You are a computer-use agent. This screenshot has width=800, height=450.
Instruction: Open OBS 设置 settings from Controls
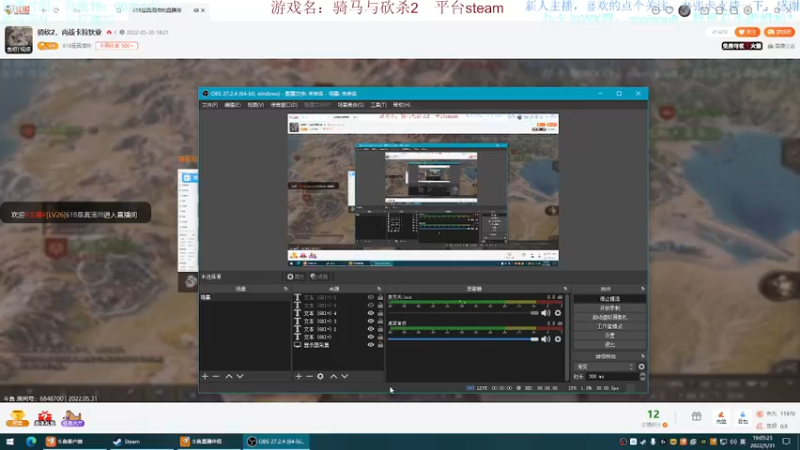[x=610, y=335]
